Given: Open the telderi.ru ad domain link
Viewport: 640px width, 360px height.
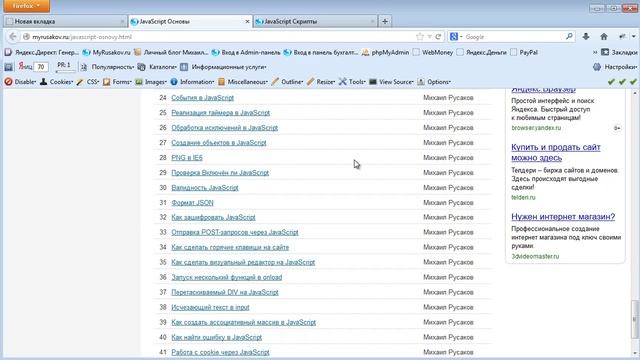Looking at the screenshot, I should point(523,197).
